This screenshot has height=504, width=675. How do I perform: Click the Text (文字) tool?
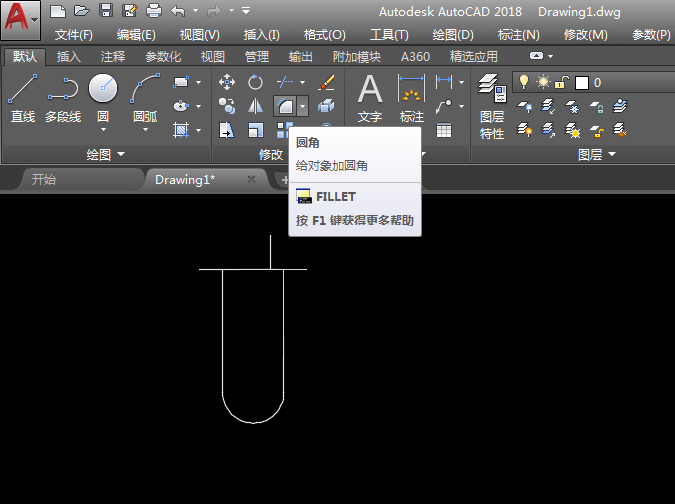tap(370, 98)
